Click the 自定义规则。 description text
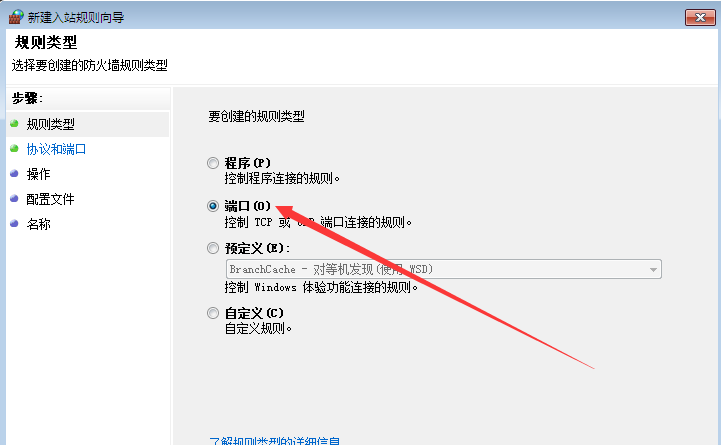Viewport: 721px width, 445px height. pyautogui.click(x=258, y=329)
